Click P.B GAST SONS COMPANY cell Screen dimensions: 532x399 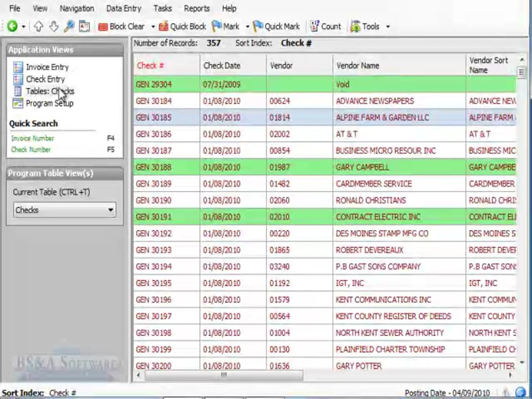(x=399, y=267)
